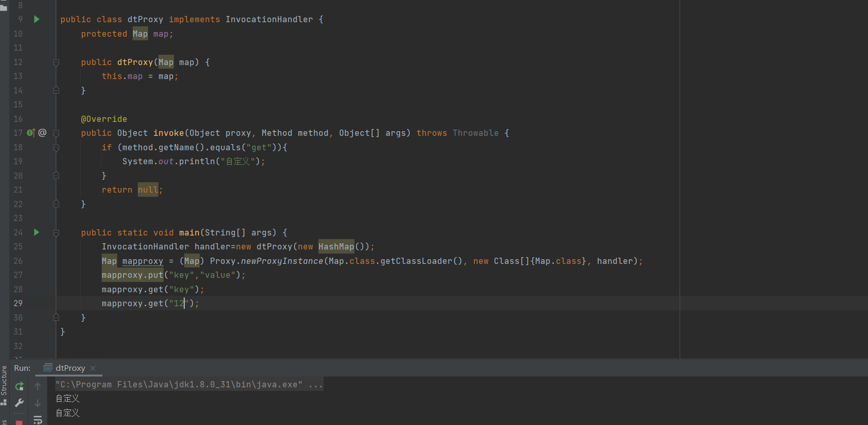Click line number 21 in the gutter

[18, 190]
